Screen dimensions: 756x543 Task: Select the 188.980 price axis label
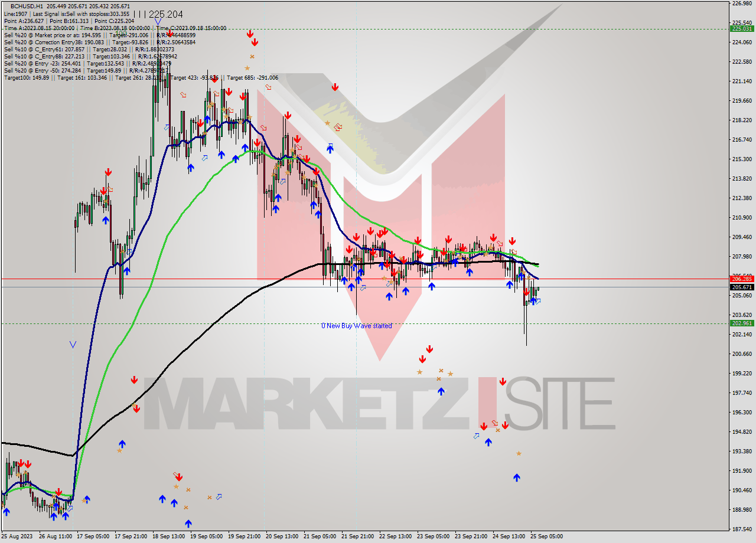click(742, 510)
